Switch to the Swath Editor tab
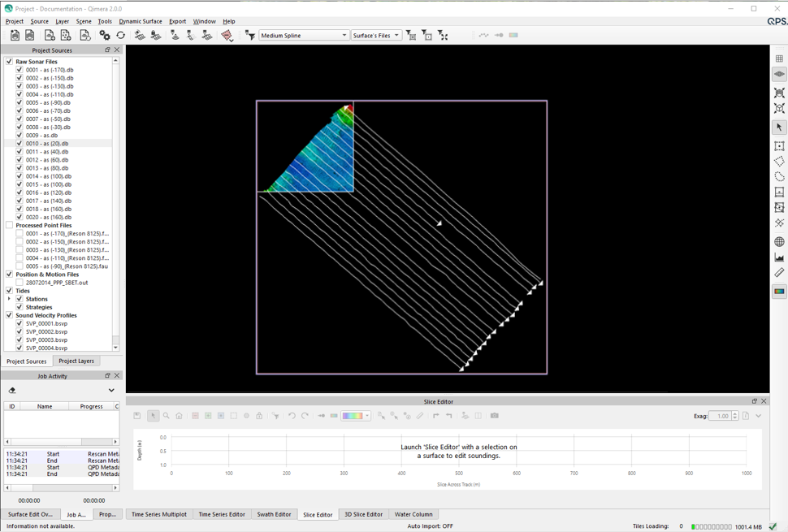Viewport: 788px width, 532px height. tap(274, 514)
